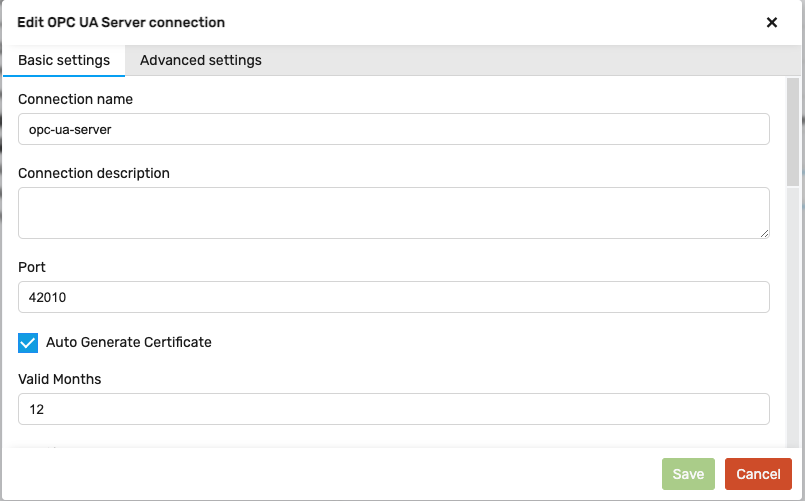Viewport: 805px width, 501px height.
Task: Click the Port label
Action: (x=32, y=267)
